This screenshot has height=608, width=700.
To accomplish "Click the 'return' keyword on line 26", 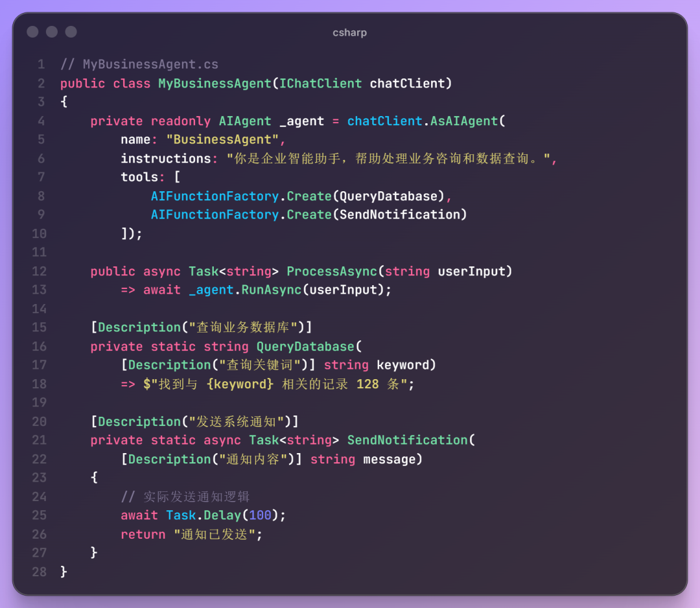I will click(143, 534).
